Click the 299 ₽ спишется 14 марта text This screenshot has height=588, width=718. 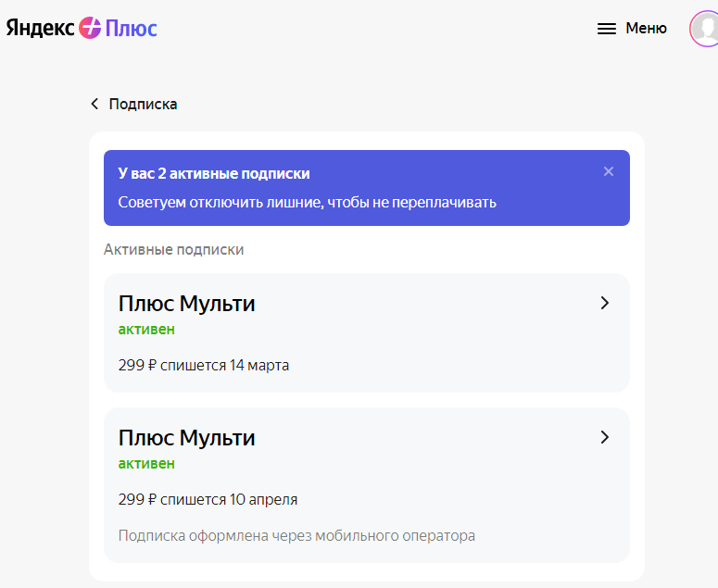tap(204, 365)
